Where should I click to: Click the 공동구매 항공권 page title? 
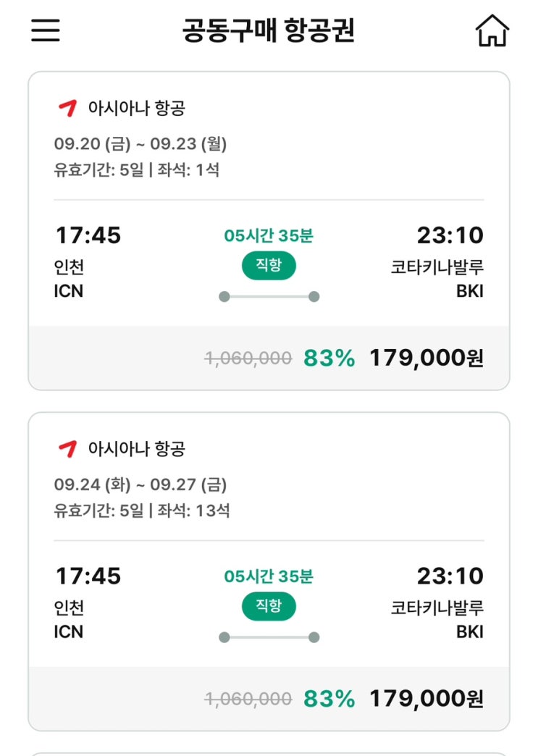pyautogui.click(x=269, y=31)
